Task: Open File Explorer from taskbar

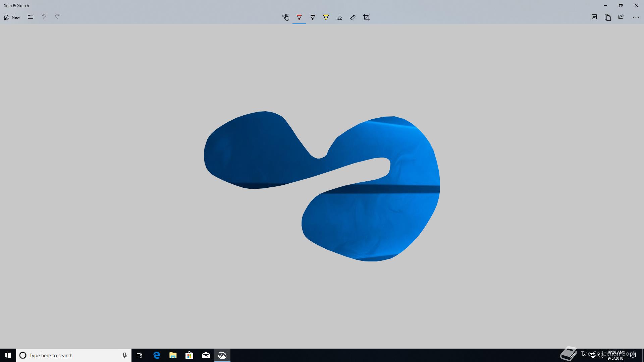Action: [173, 355]
